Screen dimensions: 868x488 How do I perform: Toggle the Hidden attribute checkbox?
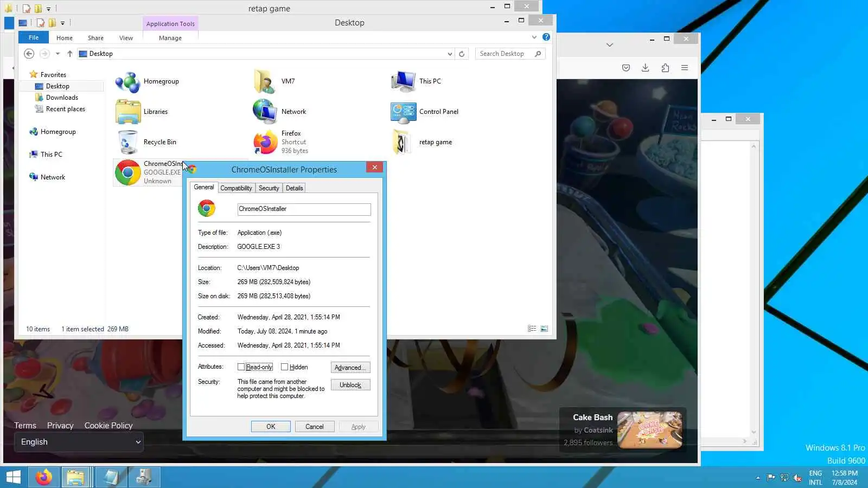[284, 367]
